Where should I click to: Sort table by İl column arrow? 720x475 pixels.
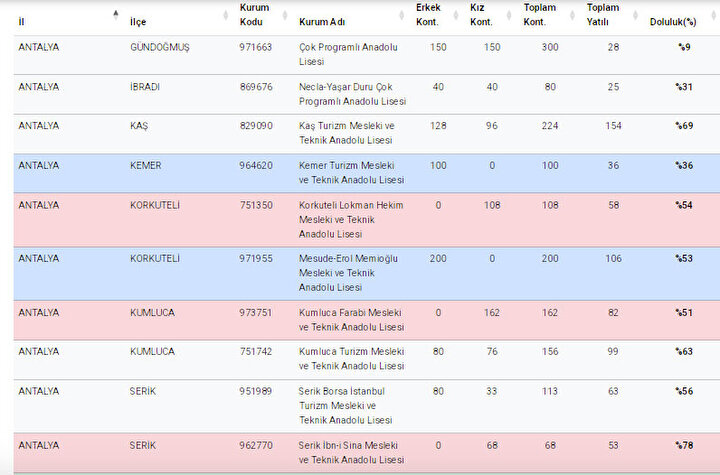tap(116, 15)
